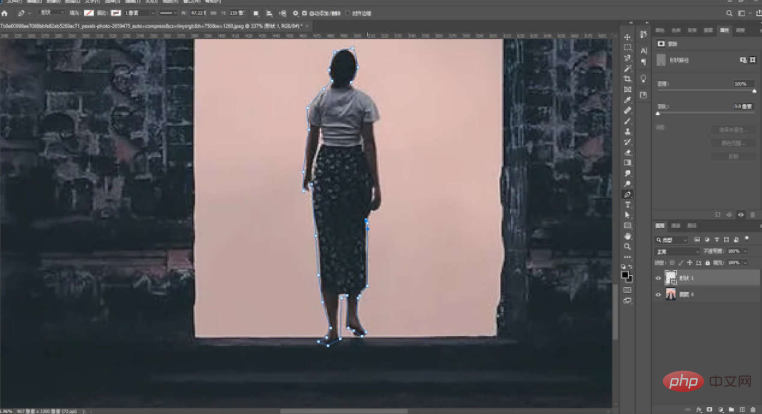Open the Learn lightbulb panel icon
Image resolution: width=762 pixels, height=414 pixels.
tap(643, 79)
